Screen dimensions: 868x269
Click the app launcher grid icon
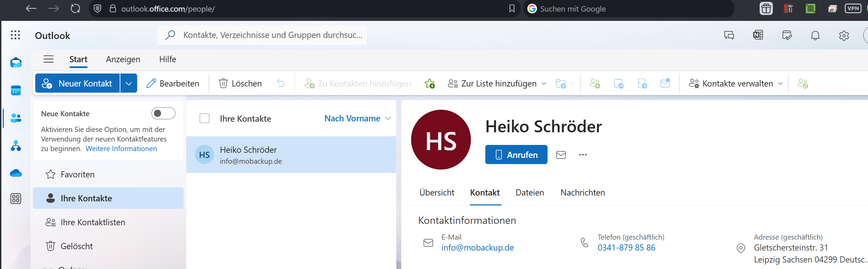(15, 35)
